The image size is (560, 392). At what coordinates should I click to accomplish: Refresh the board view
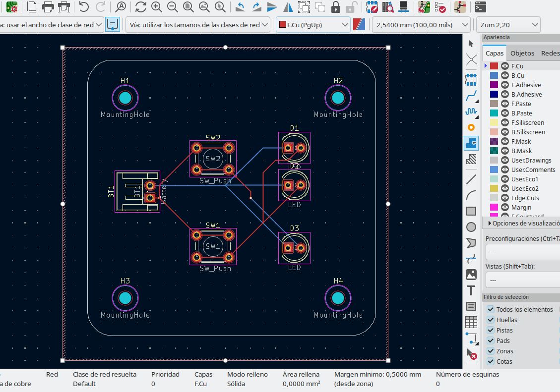tap(141, 7)
